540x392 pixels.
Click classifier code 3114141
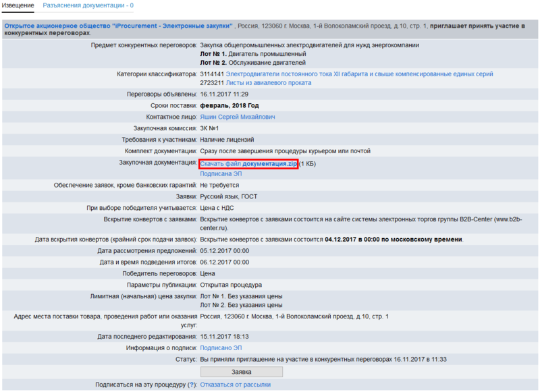click(212, 74)
